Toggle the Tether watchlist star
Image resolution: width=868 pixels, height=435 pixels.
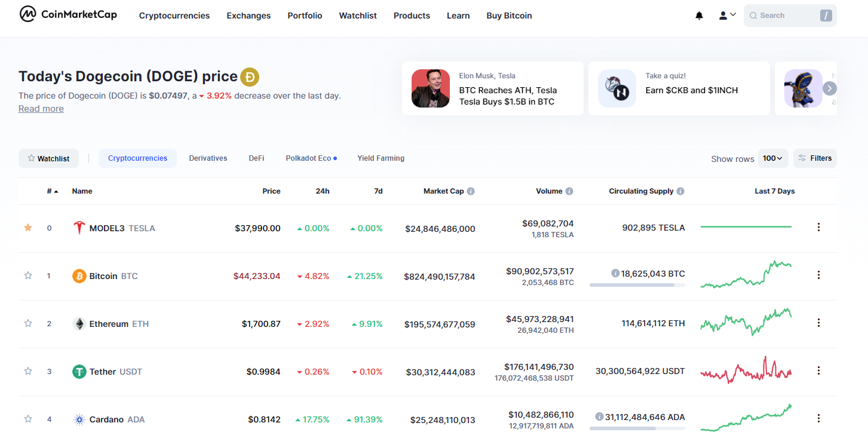(27, 371)
